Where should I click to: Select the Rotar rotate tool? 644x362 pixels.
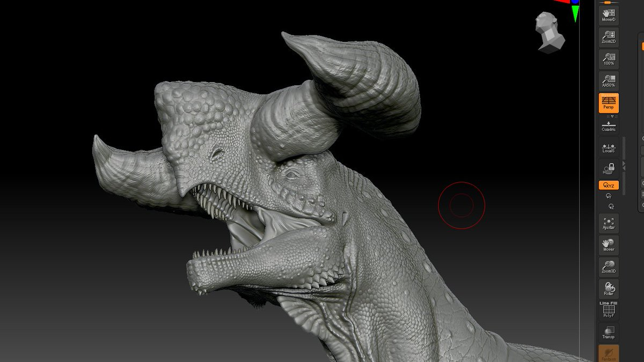[609, 289]
